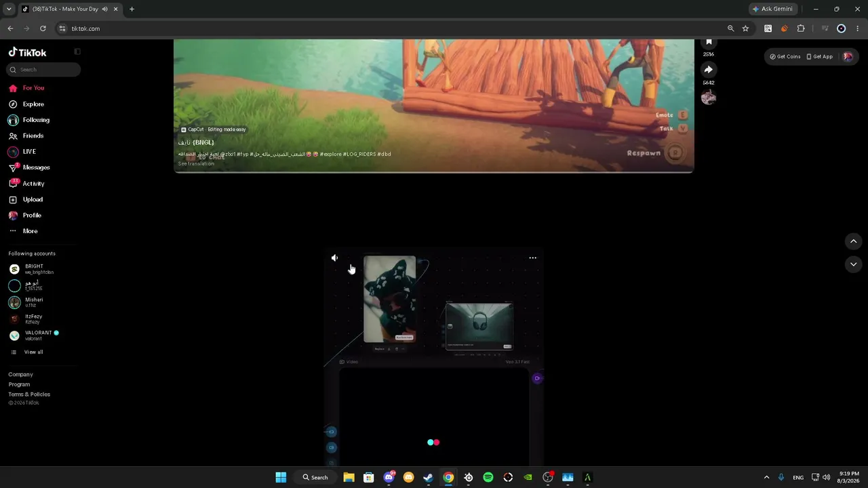Bookmark the current video
The image size is (868, 488).
(709, 43)
